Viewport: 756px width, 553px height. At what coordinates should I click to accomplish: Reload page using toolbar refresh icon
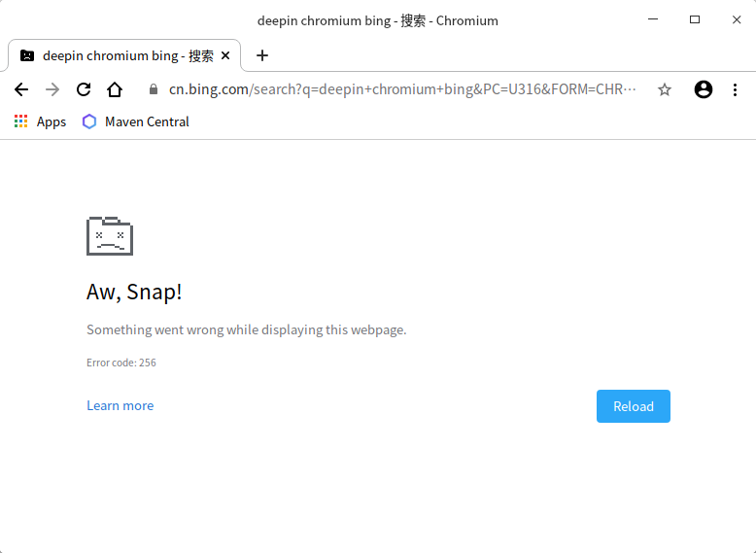pyautogui.click(x=84, y=89)
